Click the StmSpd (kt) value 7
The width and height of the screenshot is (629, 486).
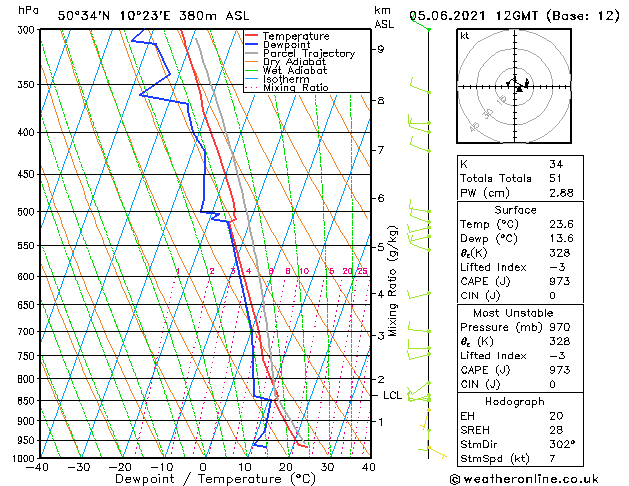(x=552, y=458)
